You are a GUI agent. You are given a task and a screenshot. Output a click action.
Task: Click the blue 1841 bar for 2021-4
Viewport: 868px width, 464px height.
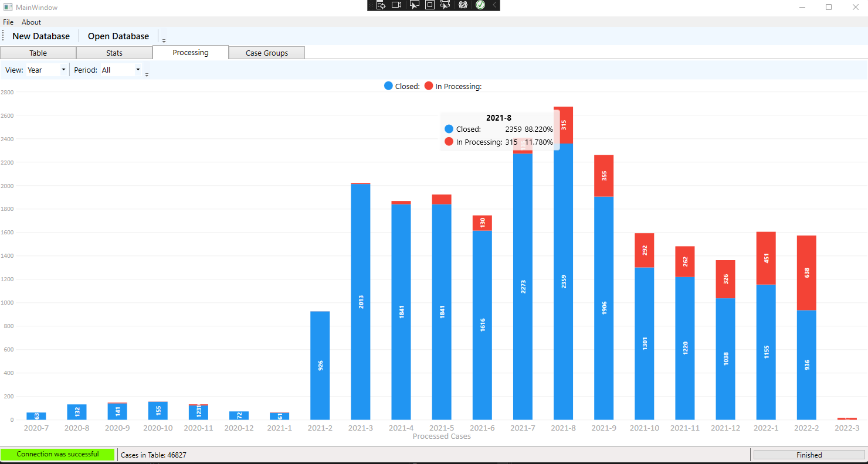(401, 312)
